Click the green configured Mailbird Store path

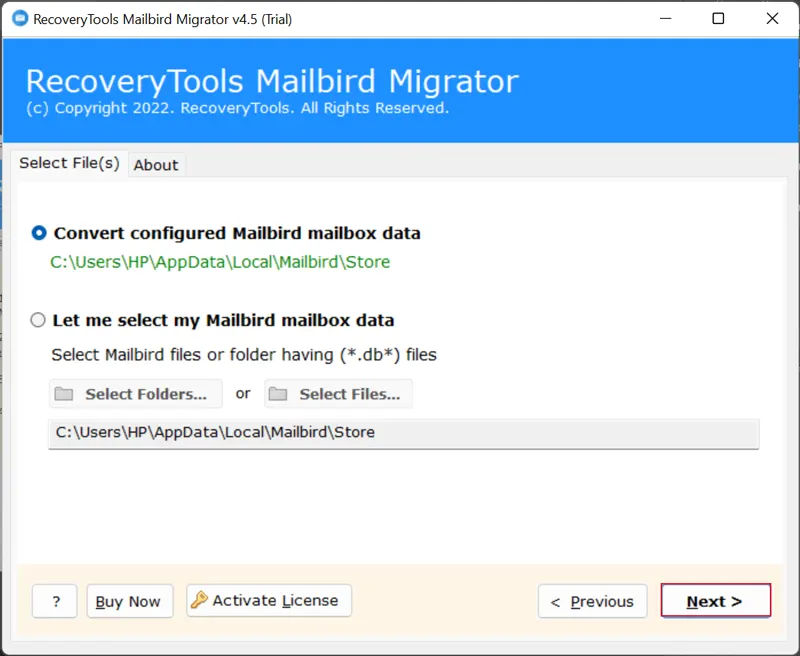point(220,262)
